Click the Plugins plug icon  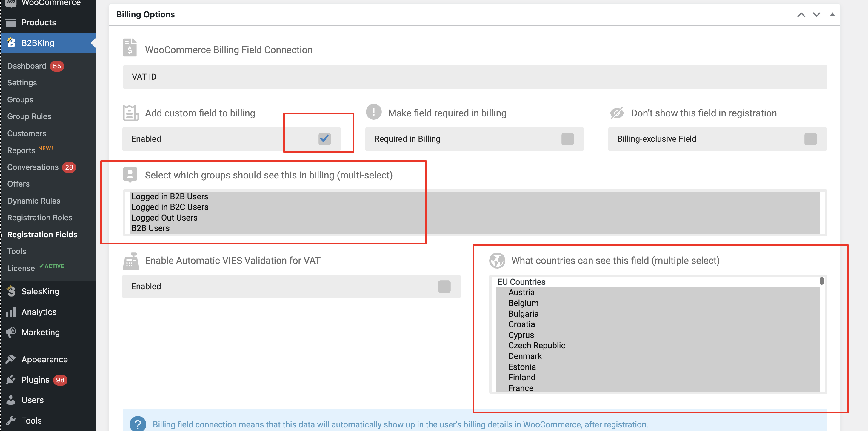pyautogui.click(x=11, y=380)
